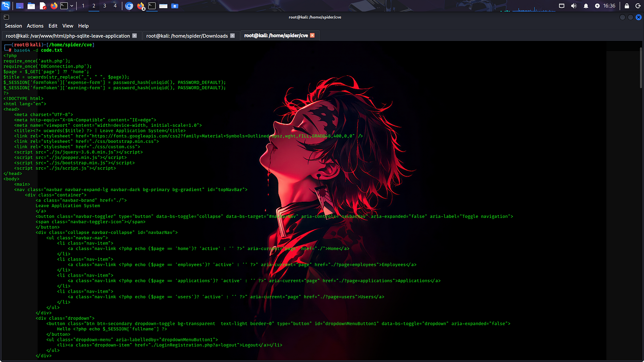The image size is (644, 362).
Task: Click the $page = $_GET['page'] line
Action: pyautogui.click(x=46, y=72)
